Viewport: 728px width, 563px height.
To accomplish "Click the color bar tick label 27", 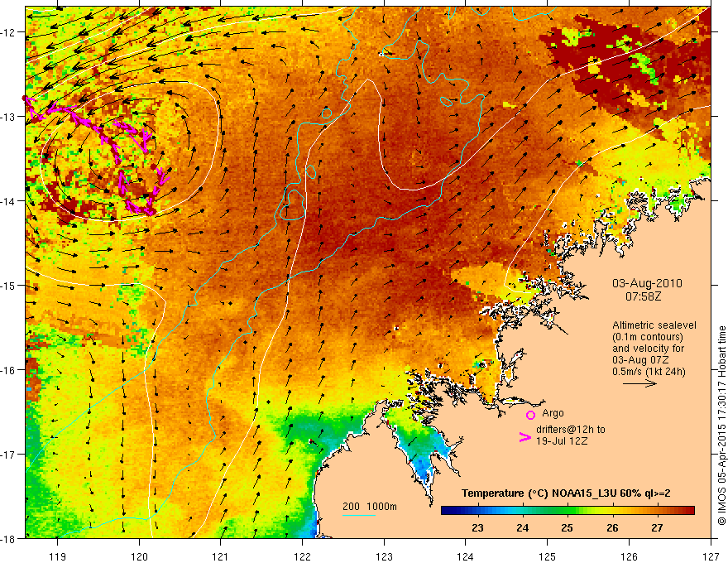I will click(x=657, y=528).
